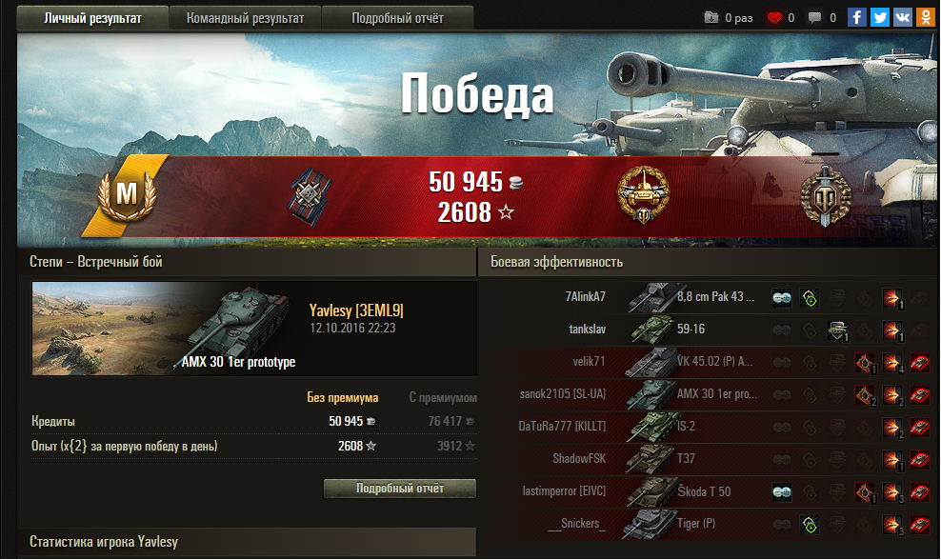Select the Личный результат tab
Screen dimensions: 941x560
(92, 18)
